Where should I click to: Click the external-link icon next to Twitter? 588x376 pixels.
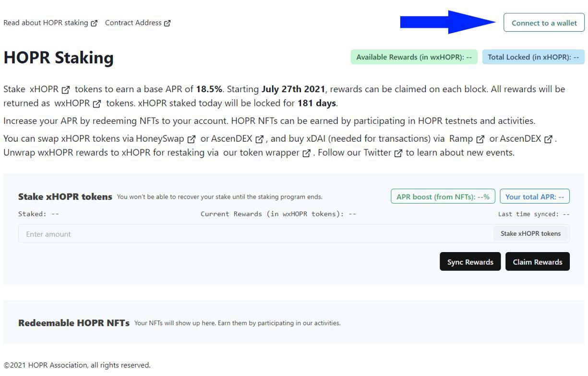(x=398, y=154)
